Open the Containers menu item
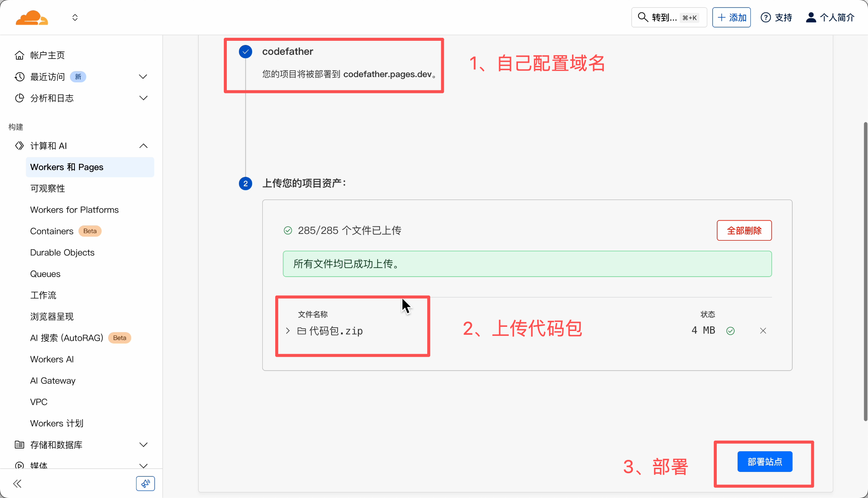This screenshot has height=498, width=868. [52, 231]
